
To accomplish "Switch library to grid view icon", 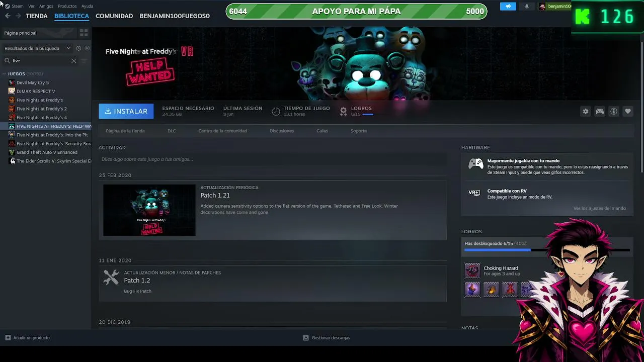I will pos(84,33).
